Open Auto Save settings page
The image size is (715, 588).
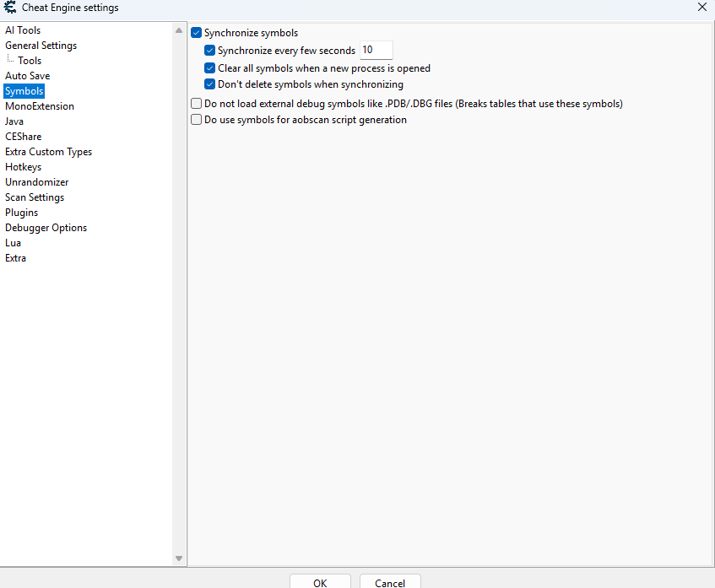click(x=27, y=76)
